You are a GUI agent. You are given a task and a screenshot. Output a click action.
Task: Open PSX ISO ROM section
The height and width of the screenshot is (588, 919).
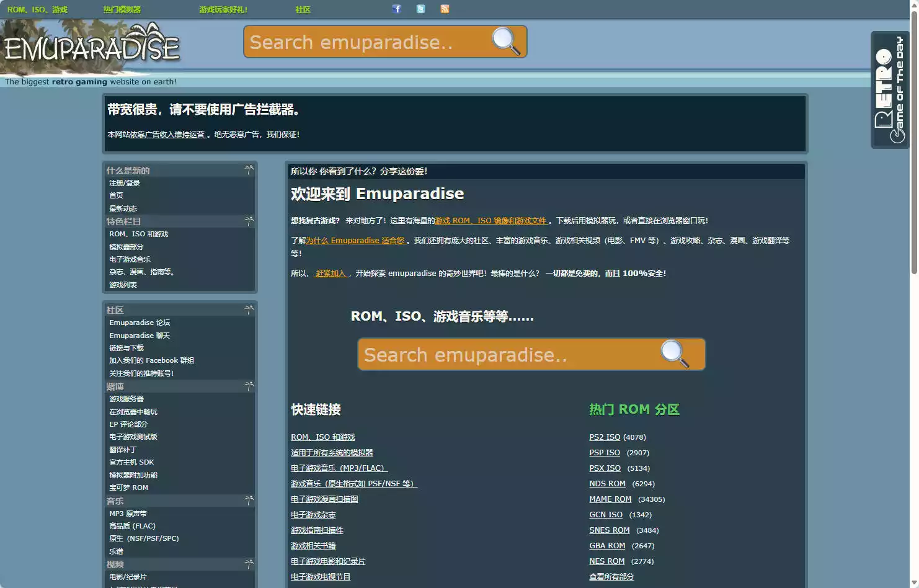[605, 468]
